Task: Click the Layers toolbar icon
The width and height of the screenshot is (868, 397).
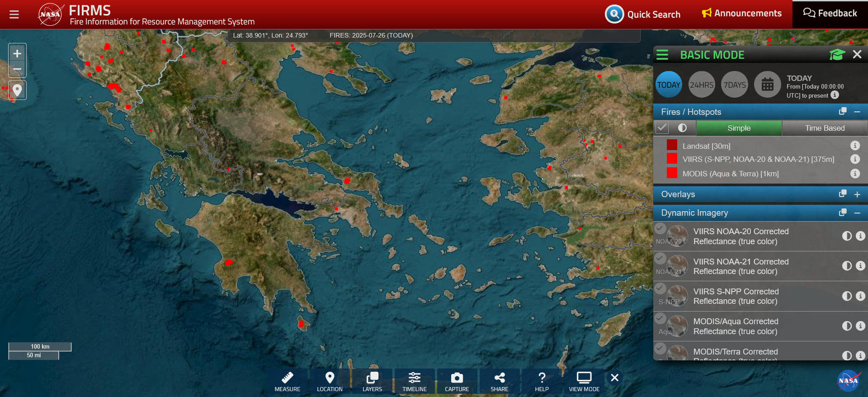Action: click(372, 381)
